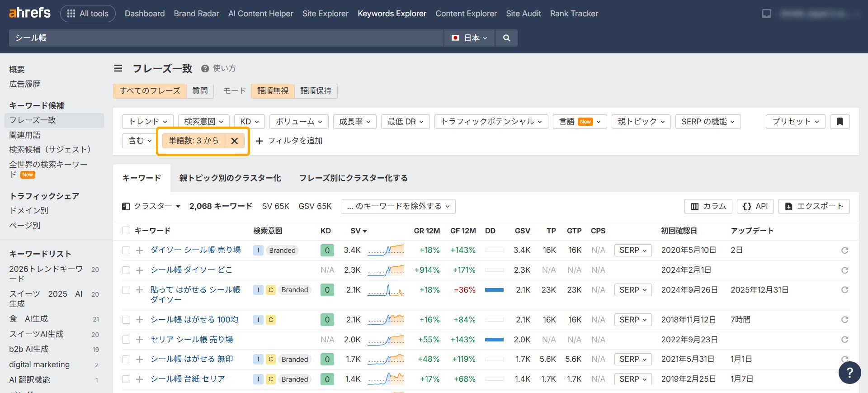Click the search magnifier button
Image resolution: width=868 pixels, height=393 pixels.
pos(506,38)
